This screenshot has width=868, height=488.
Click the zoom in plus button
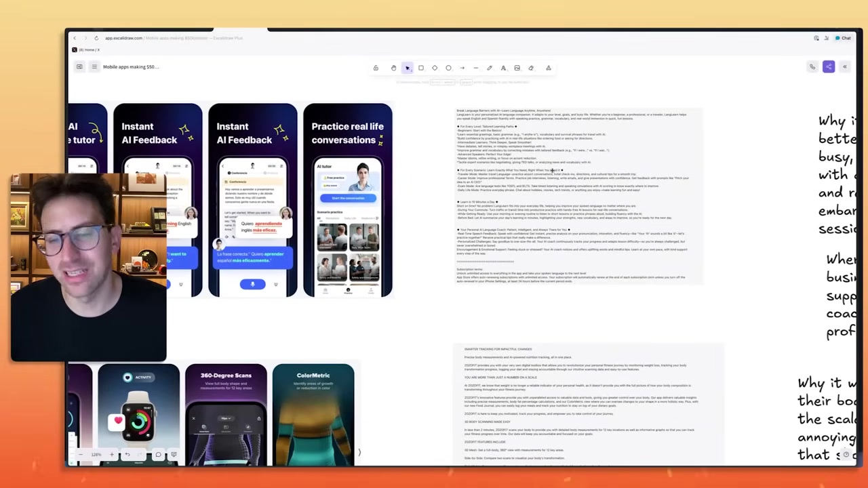pos(112,455)
